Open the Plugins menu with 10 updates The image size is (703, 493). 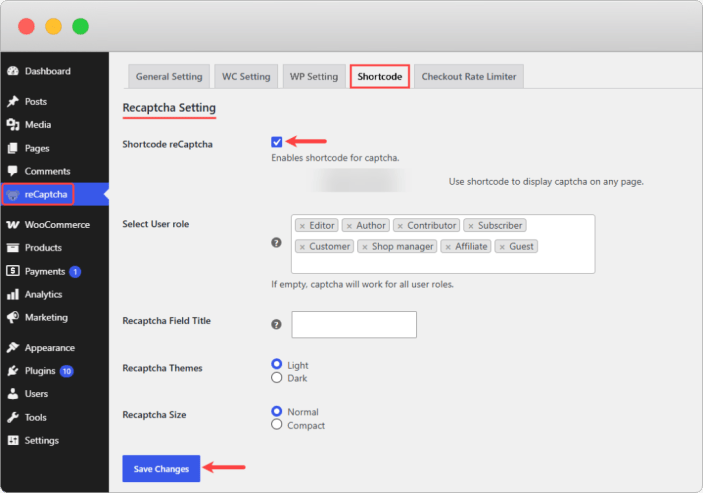(x=40, y=371)
